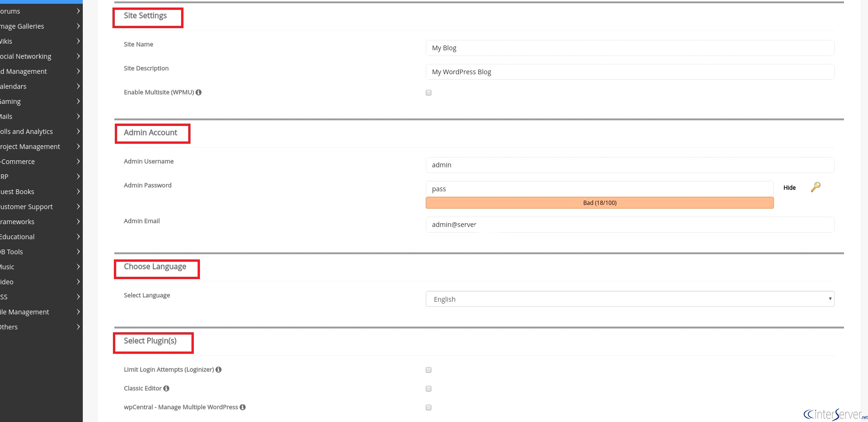The height and width of the screenshot is (422, 868).
Task: Expand the Others category chevron
Action: 78,327
